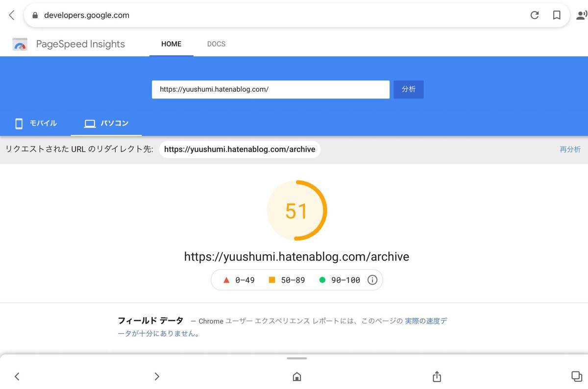588x389 pixels.
Task: Click the orange square 50–89 legend marker
Action: coord(272,280)
